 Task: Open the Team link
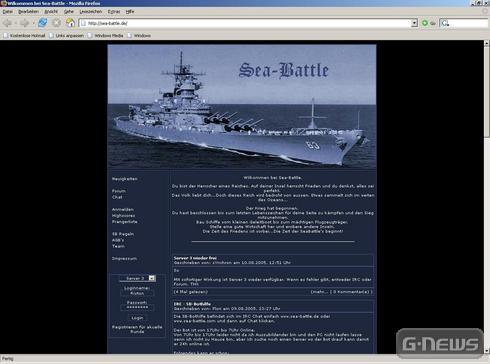click(x=118, y=246)
